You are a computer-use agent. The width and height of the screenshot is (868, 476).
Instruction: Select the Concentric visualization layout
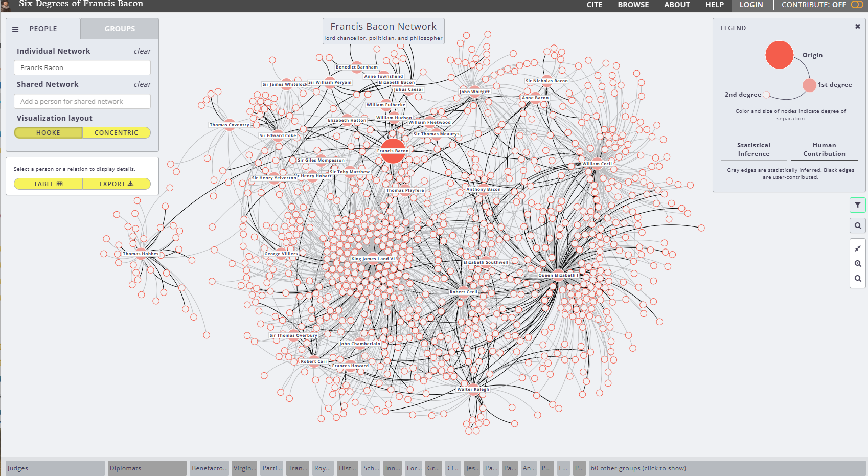(x=117, y=133)
